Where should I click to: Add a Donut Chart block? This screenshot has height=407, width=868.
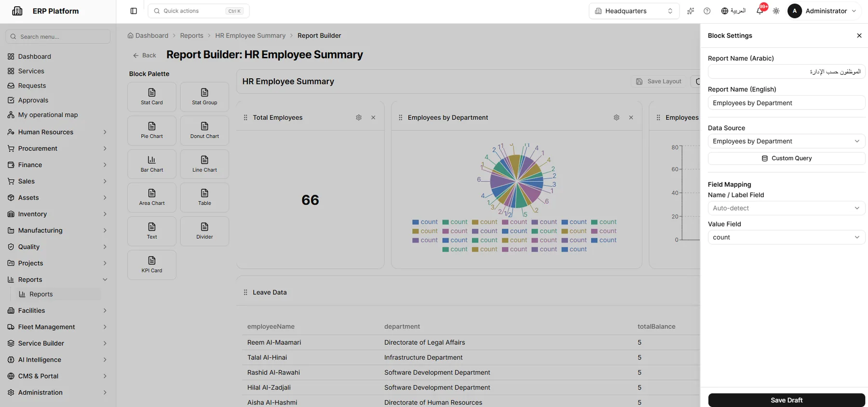[x=204, y=130]
